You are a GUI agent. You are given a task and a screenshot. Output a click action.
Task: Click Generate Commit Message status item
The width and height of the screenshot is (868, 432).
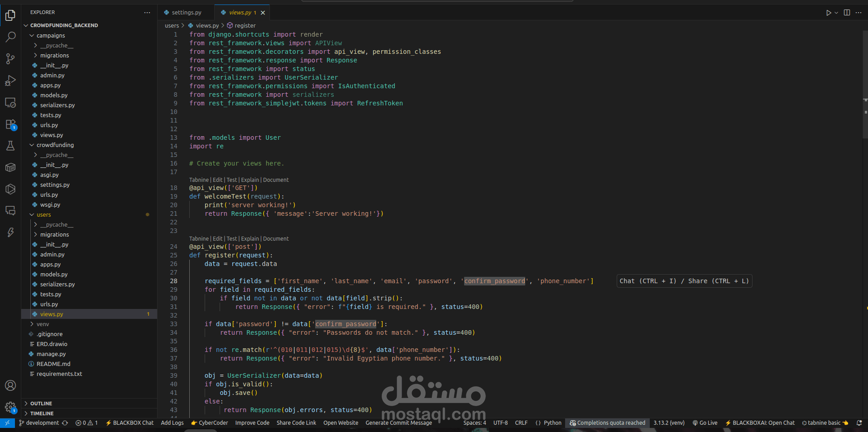click(398, 423)
